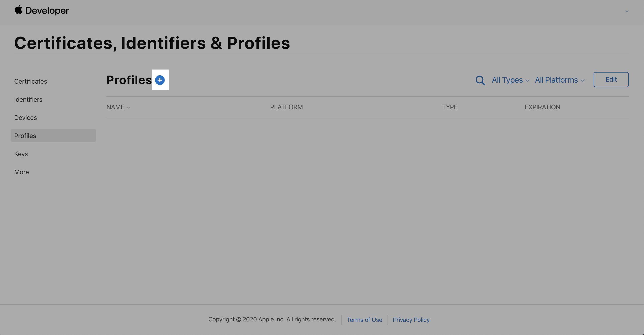
Task: Open More in the sidebar
Action: pyautogui.click(x=21, y=172)
